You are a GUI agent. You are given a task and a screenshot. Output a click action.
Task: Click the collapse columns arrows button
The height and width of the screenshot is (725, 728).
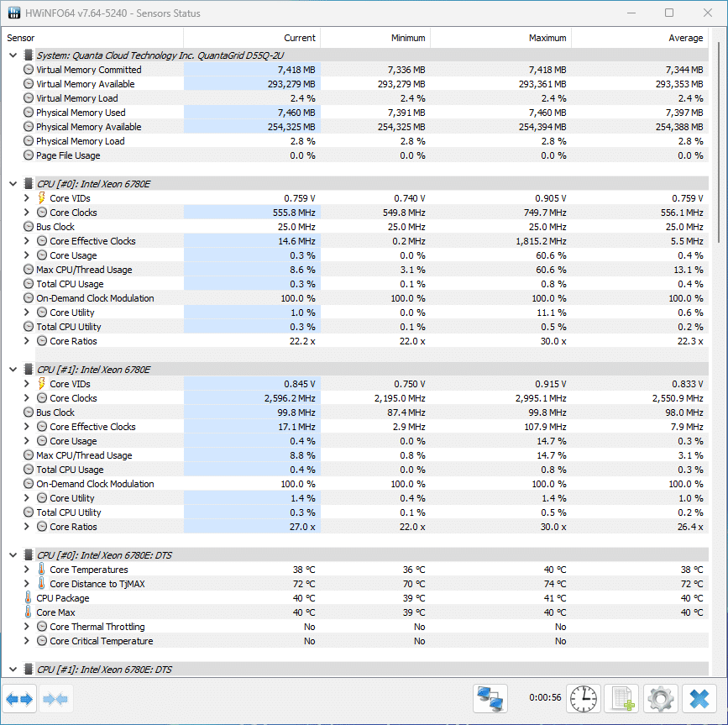(x=55, y=698)
